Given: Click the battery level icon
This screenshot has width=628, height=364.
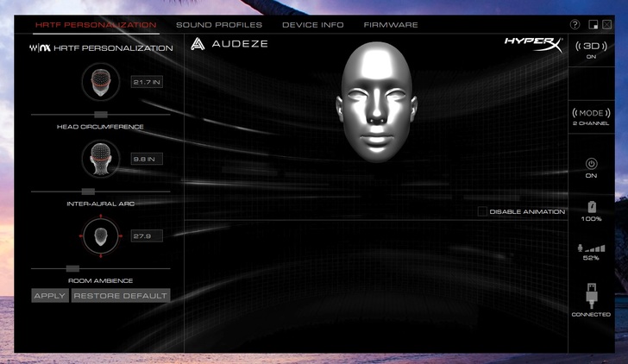Looking at the screenshot, I should [x=591, y=207].
